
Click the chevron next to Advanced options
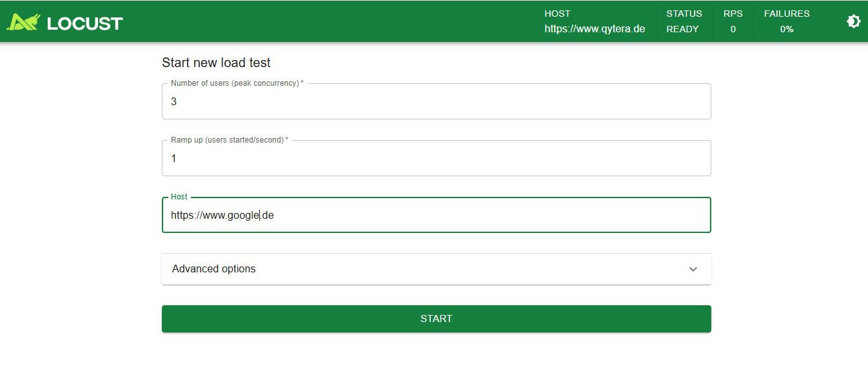(693, 268)
